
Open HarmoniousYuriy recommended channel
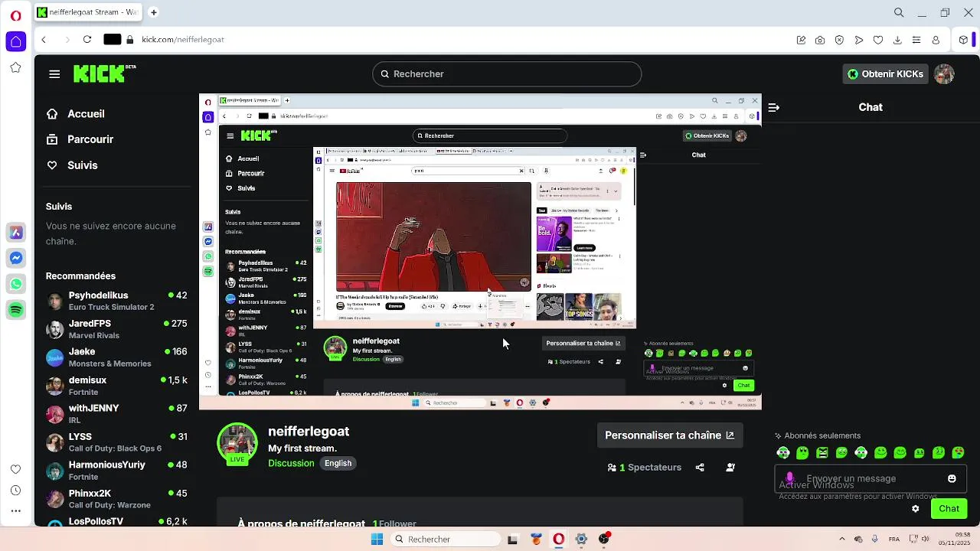(x=116, y=471)
